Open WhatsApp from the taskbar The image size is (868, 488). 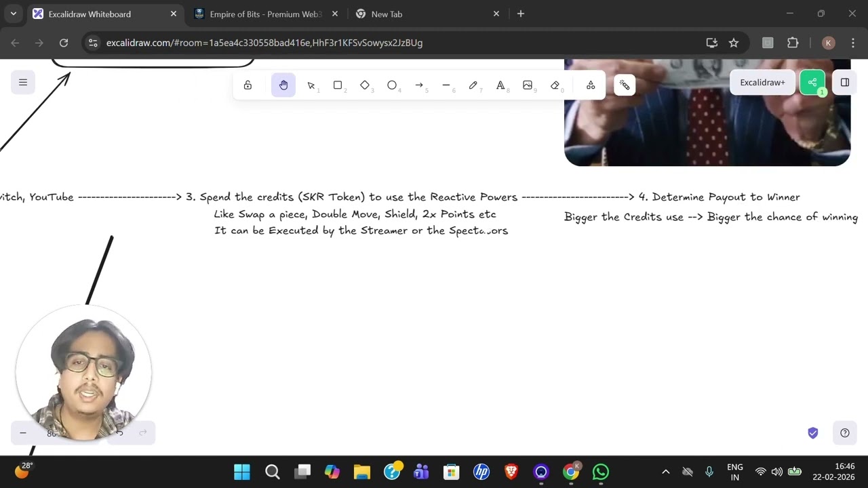click(x=601, y=472)
